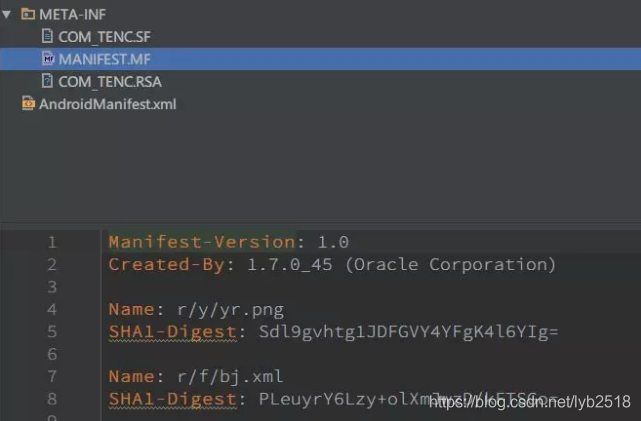Open AndroidManifest.xml from the tree
641x421 pixels.
coord(107,104)
